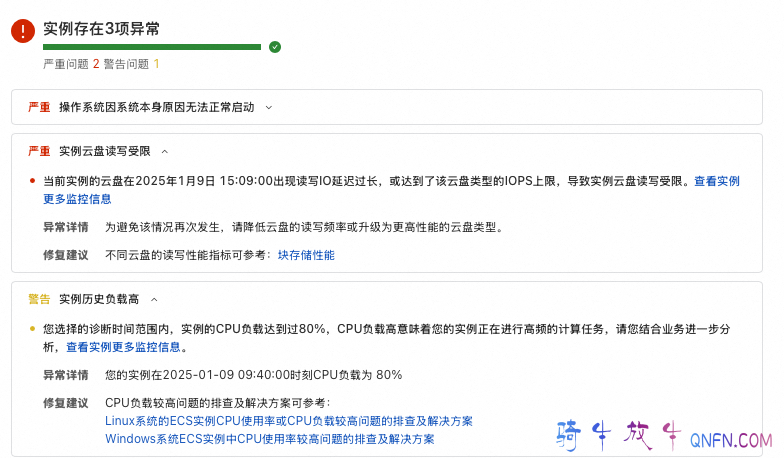This screenshot has height=458, width=784.
Task: Click the green checkmark icon beside progress bar
Action: [275, 46]
